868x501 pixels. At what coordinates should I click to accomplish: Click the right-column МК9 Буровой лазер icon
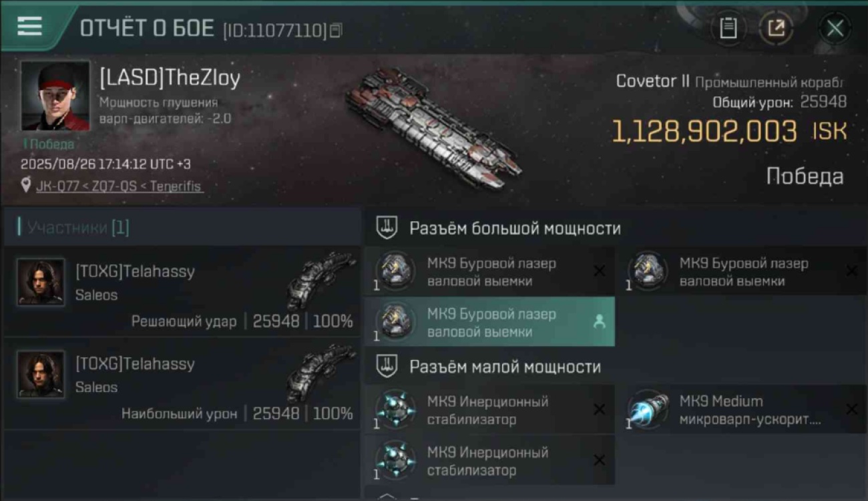coord(647,271)
